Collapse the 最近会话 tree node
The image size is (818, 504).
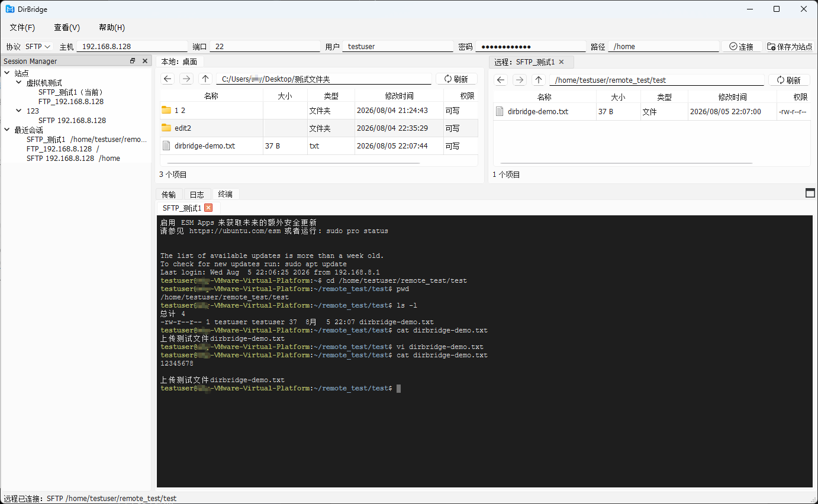pos(7,130)
